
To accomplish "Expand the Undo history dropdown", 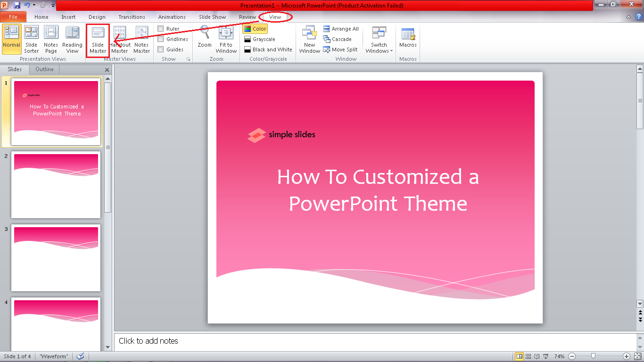I will click(34, 5).
